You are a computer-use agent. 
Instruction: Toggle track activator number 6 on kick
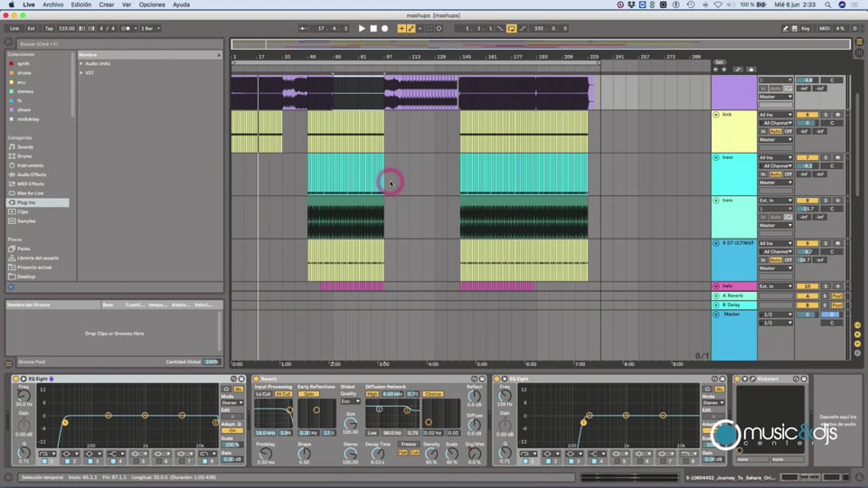[x=807, y=115]
